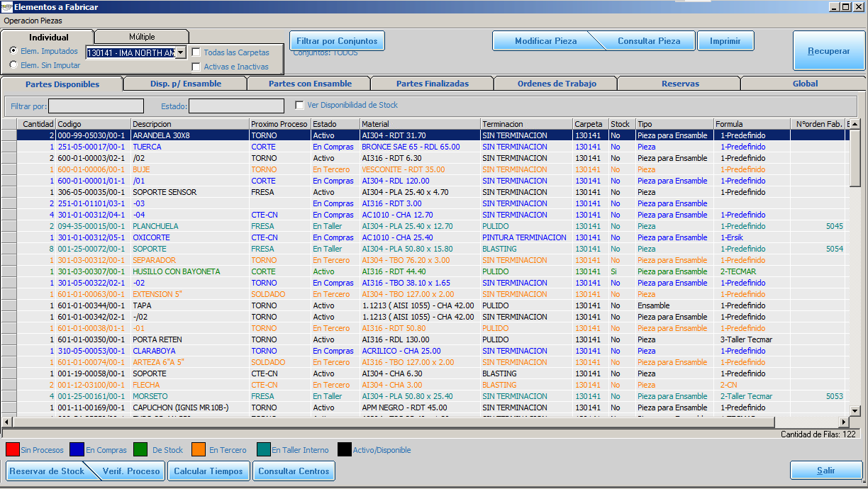Click the vertical scrollbar down arrow
Screen dimensions: 868x489
point(855,410)
